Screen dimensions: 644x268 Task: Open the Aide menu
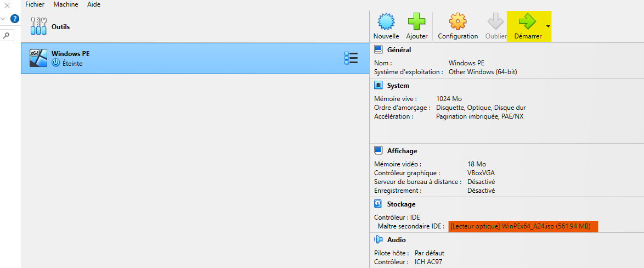(x=94, y=4)
